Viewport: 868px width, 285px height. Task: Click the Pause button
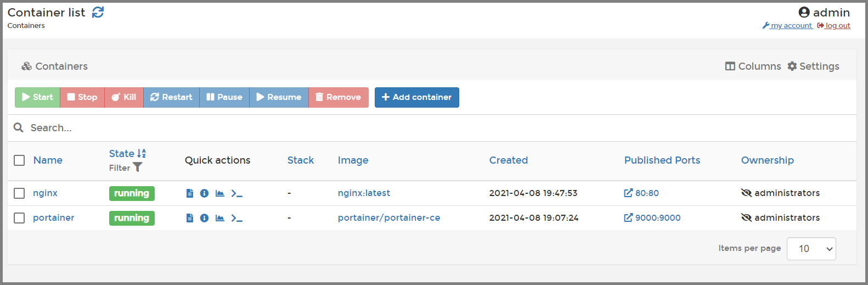[224, 97]
